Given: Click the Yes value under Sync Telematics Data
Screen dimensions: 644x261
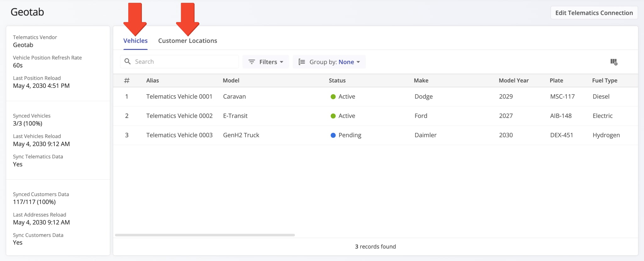Looking at the screenshot, I should pyautogui.click(x=18, y=164).
